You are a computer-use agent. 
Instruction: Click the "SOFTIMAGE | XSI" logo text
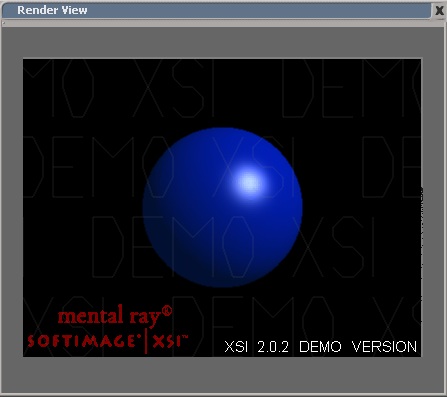[108, 341]
